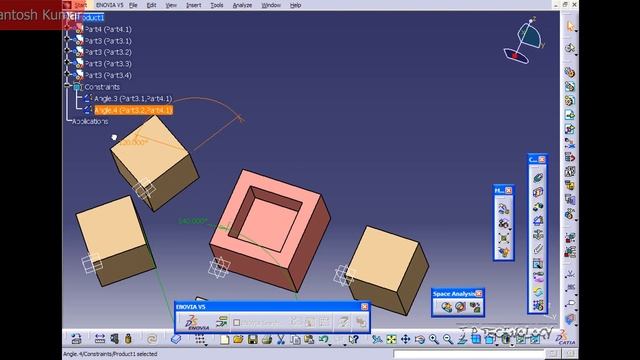Screen dimensions: 640x360
Task: Open the Tools menu
Action: point(217,5)
